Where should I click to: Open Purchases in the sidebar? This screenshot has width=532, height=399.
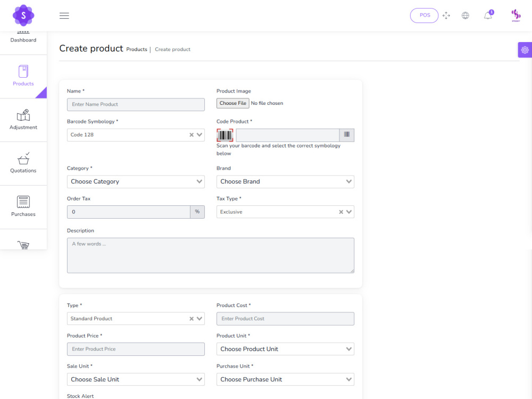coord(23,206)
